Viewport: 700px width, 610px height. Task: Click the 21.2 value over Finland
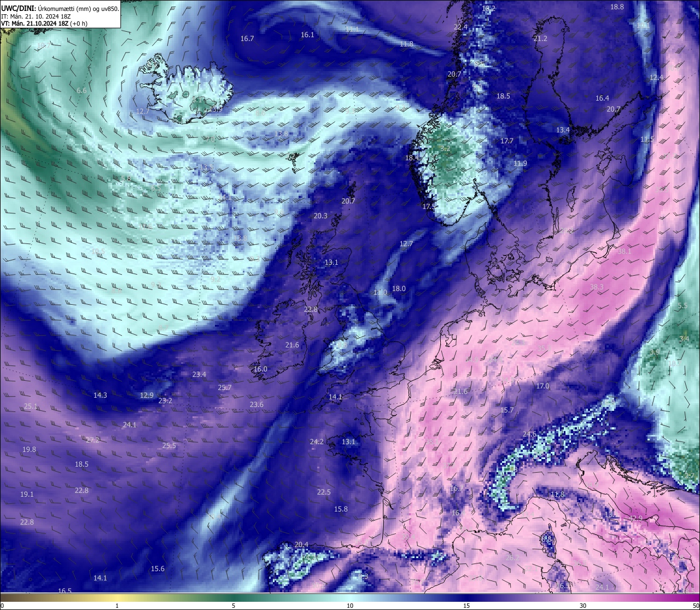click(x=540, y=38)
